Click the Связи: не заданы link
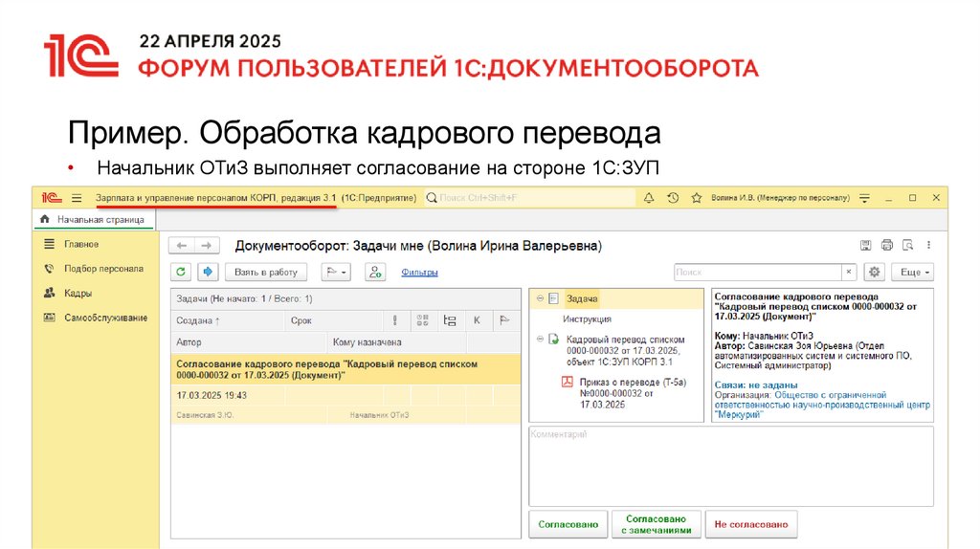 tap(756, 384)
